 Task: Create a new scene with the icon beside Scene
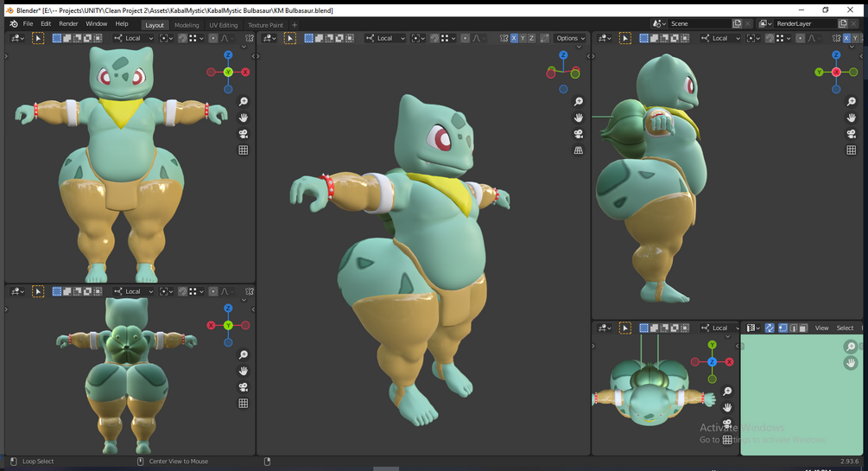[737, 24]
